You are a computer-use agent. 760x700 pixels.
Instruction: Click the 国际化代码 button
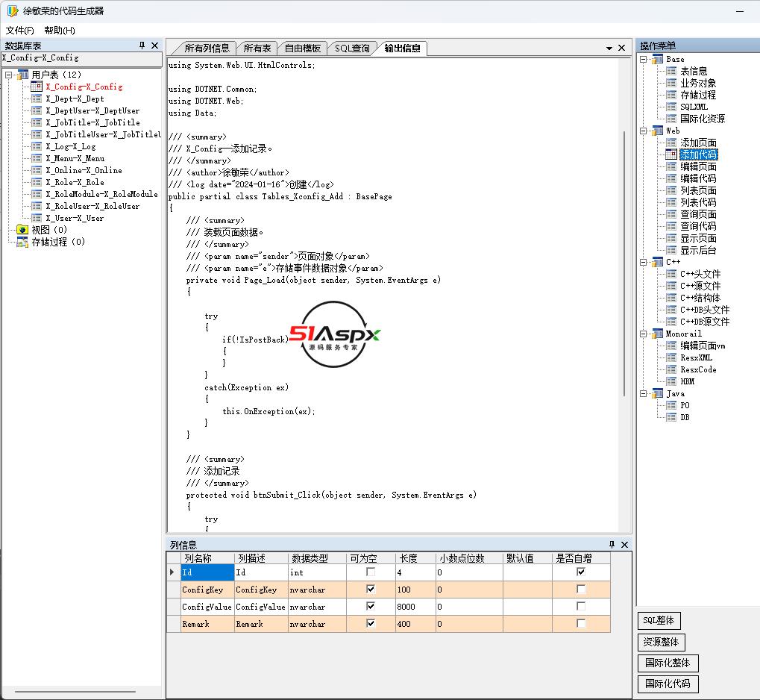(x=668, y=684)
